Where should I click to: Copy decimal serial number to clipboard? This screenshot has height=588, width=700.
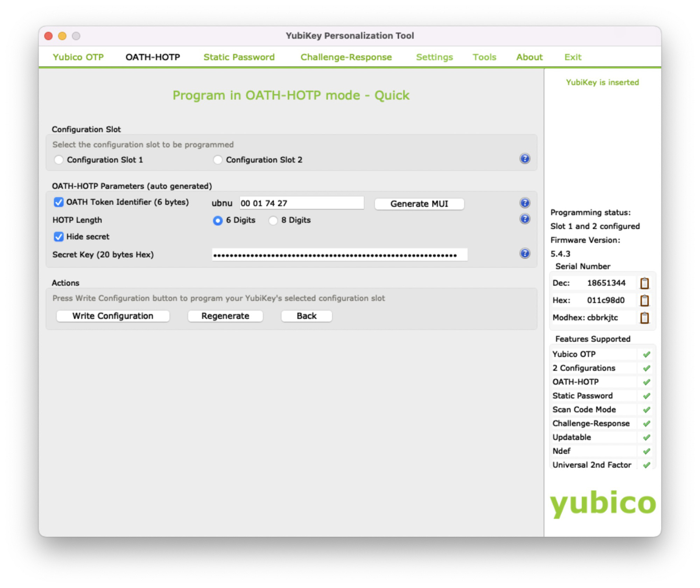coord(644,283)
